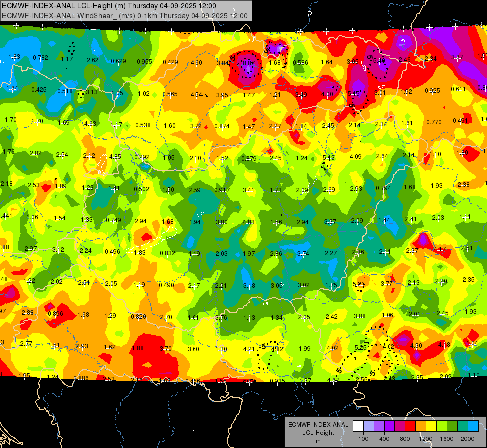
Task: Click the wind shear value 4.85
Action: [115, 157]
